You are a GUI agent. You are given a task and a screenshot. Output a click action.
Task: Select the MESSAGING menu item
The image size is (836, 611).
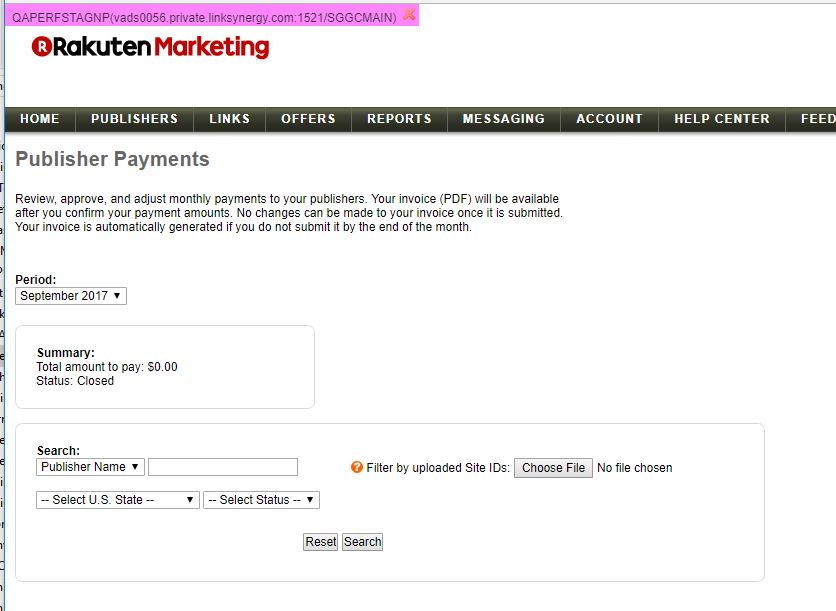[503, 119]
